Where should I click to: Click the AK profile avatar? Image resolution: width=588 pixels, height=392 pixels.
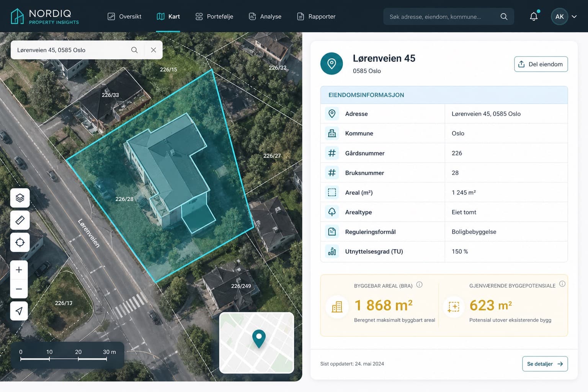pyautogui.click(x=560, y=16)
